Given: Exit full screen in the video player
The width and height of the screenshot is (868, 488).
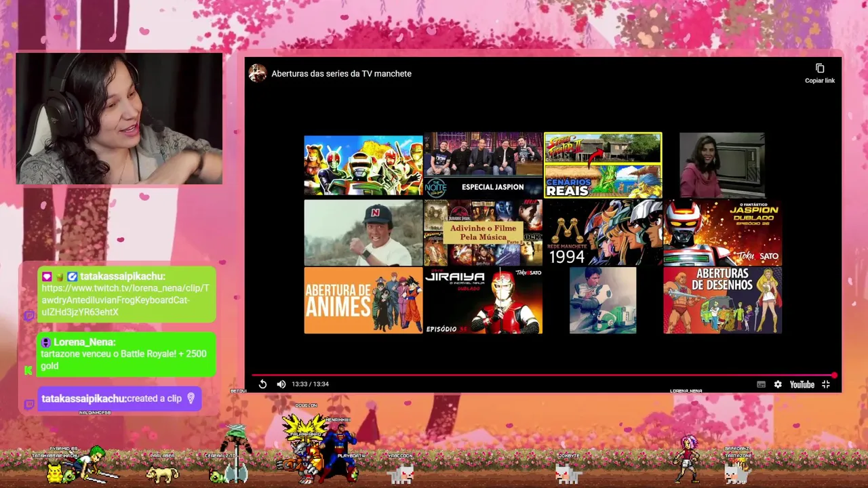Looking at the screenshot, I should (826, 384).
